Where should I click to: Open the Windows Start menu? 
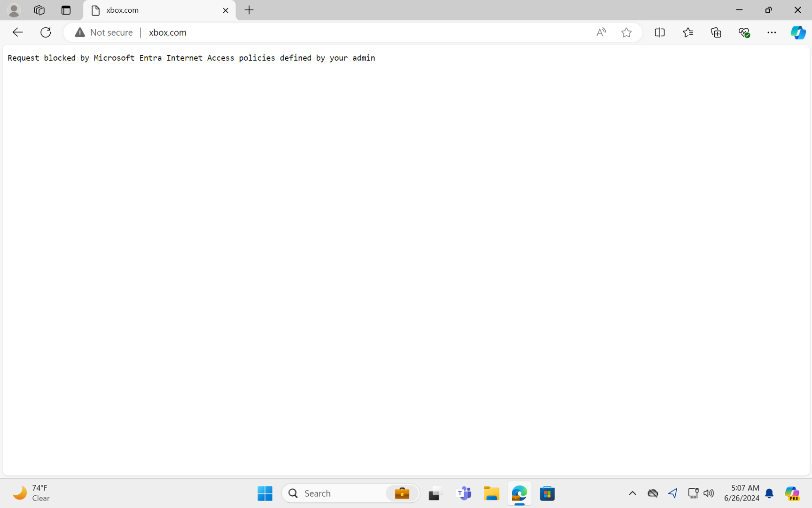[265, 493]
